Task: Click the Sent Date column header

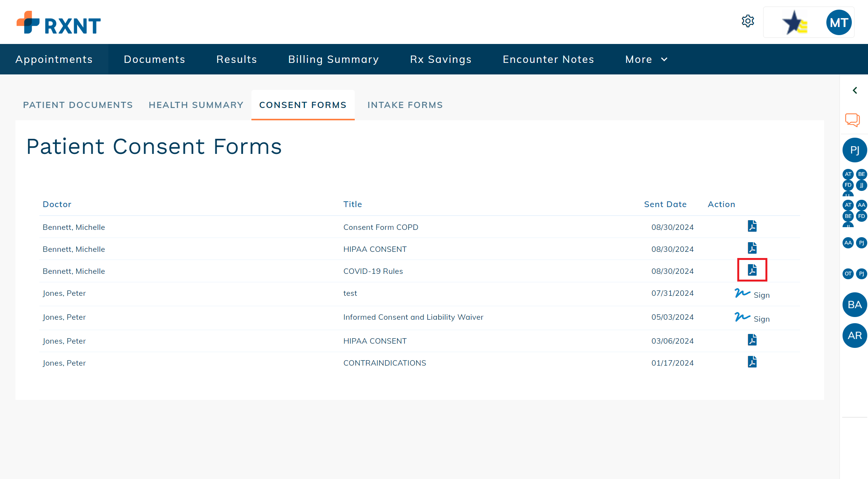Action: point(665,204)
